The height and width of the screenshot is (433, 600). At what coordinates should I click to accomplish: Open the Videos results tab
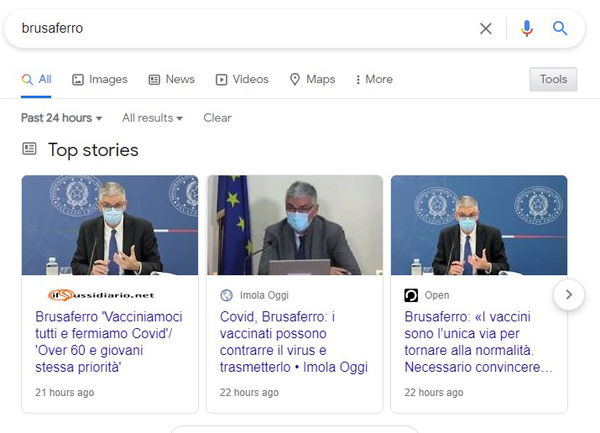pyautogui.click(x=241, y=79)
